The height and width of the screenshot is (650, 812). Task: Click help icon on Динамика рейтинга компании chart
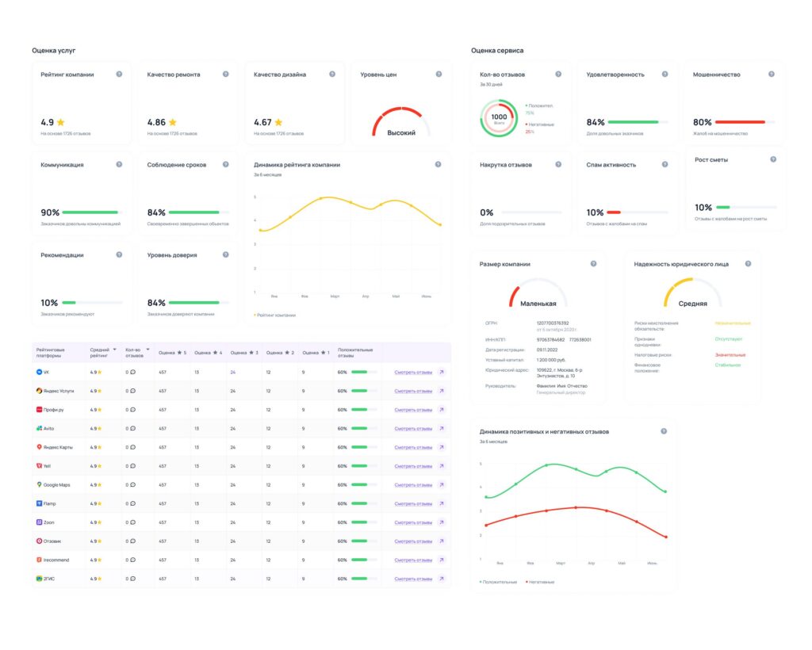[x=439, y=165]
